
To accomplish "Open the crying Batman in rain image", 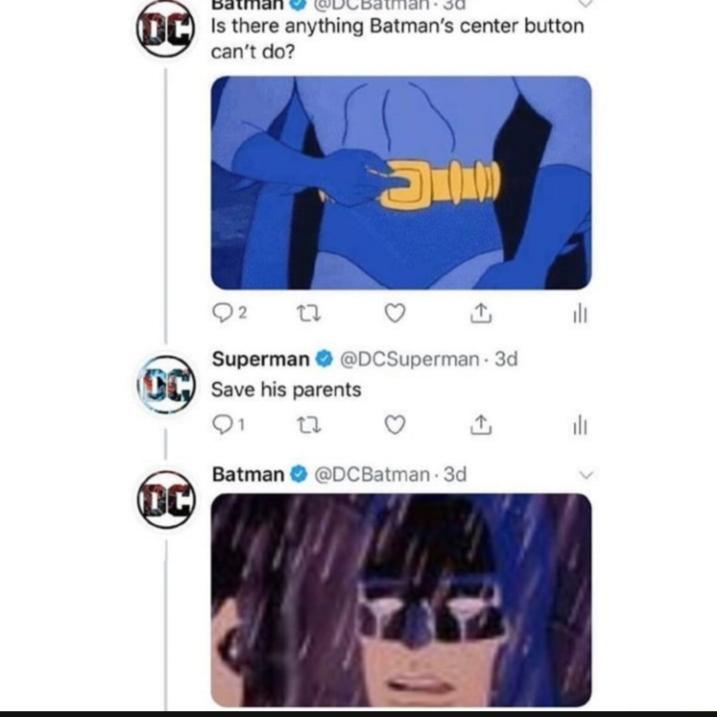I will (x=401, y=600).
